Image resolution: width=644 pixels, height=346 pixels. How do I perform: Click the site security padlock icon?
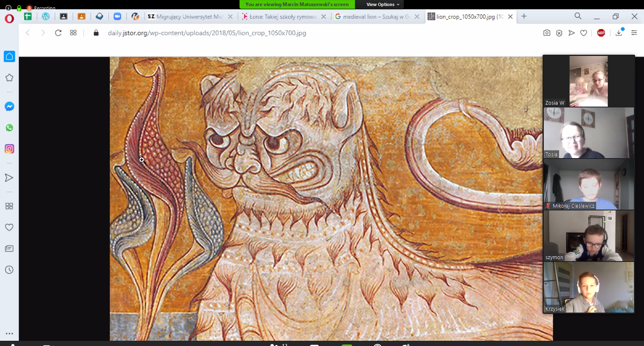[96, 33]
